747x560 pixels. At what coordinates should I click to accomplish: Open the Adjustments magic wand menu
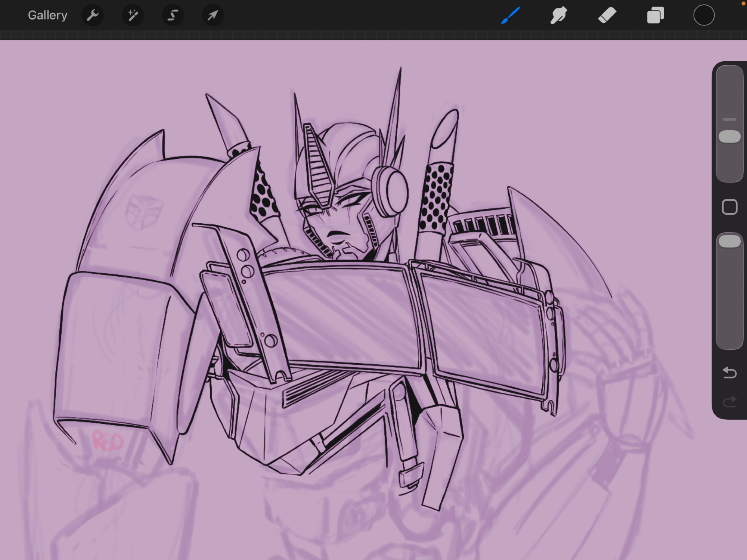[133, 15]
